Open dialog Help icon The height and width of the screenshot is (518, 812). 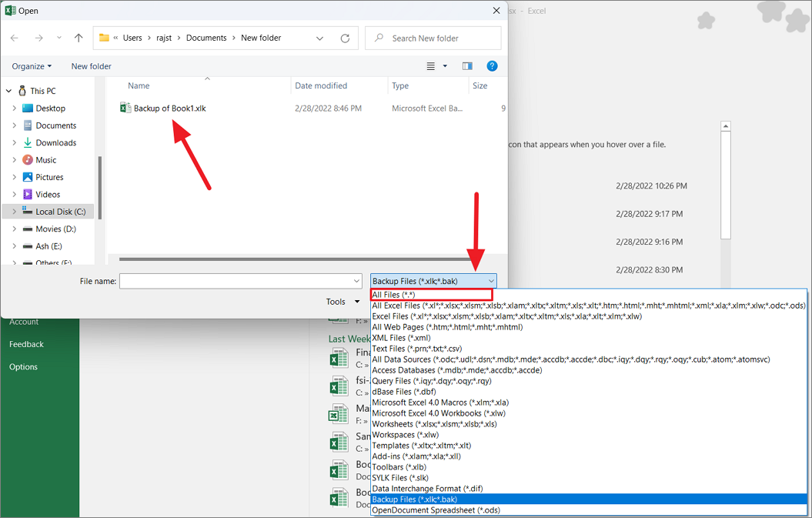492,65
